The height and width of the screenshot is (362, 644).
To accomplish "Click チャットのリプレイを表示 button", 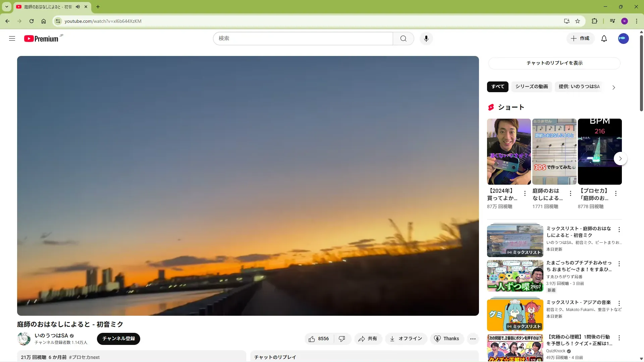I will [554, 63].
